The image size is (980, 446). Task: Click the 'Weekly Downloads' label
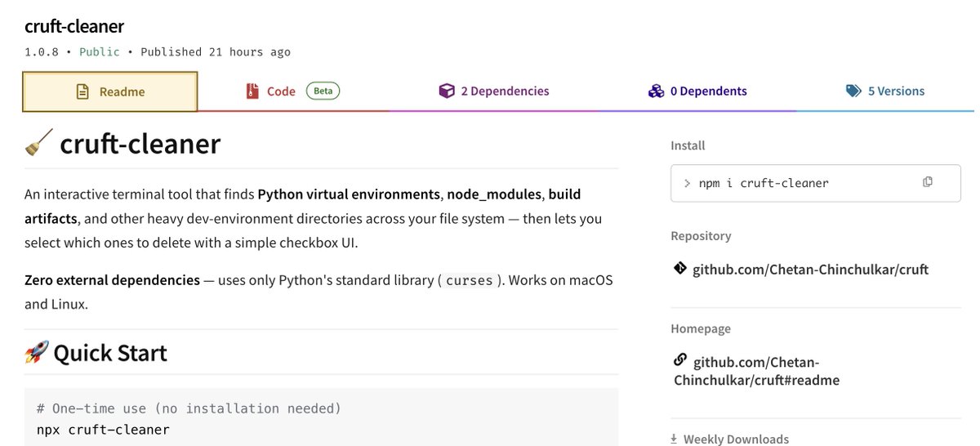(x=736, y=439)
